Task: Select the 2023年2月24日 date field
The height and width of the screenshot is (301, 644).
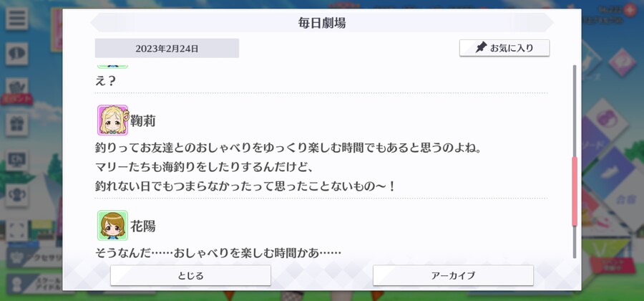Action: tap(167, 49)
